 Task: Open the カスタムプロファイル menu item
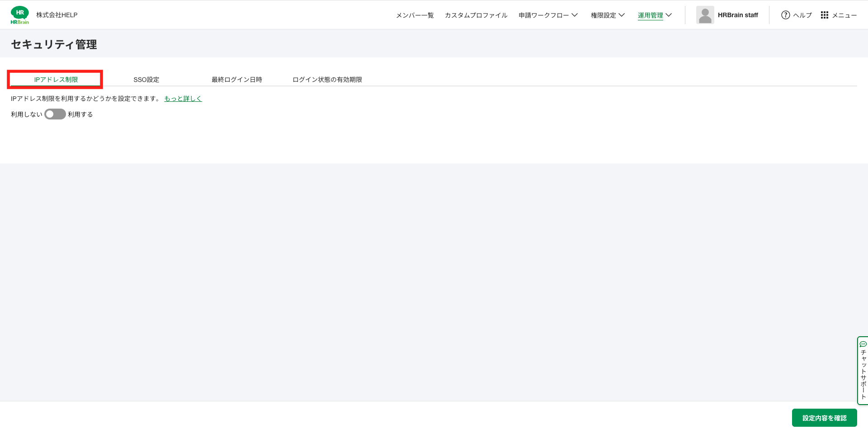pos(476,15)
